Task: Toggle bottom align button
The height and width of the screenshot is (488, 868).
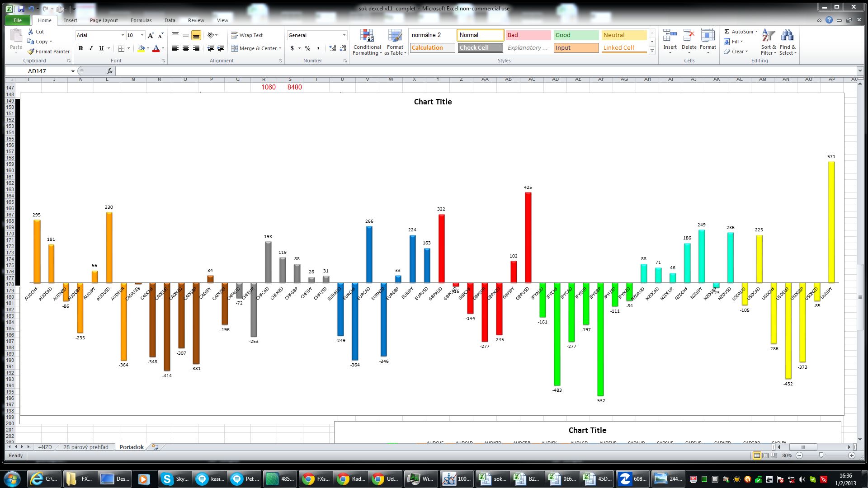Action: [x=196, y=35]
